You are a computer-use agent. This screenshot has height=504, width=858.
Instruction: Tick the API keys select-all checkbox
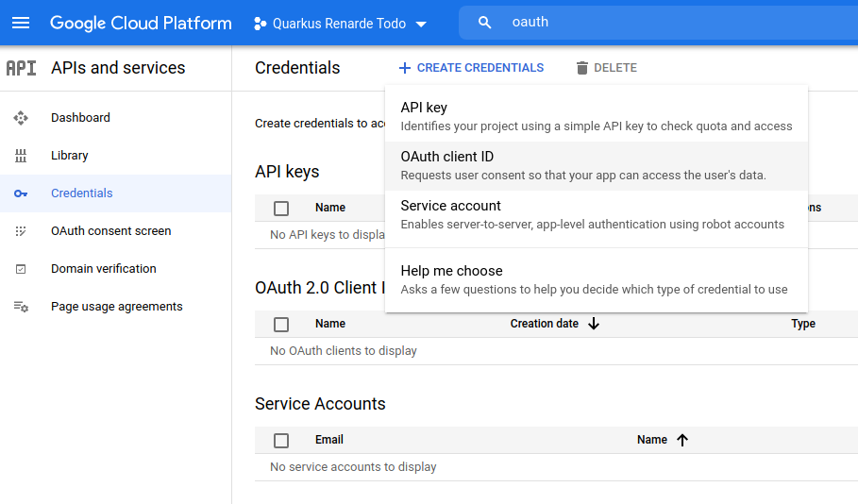[281, 209]
